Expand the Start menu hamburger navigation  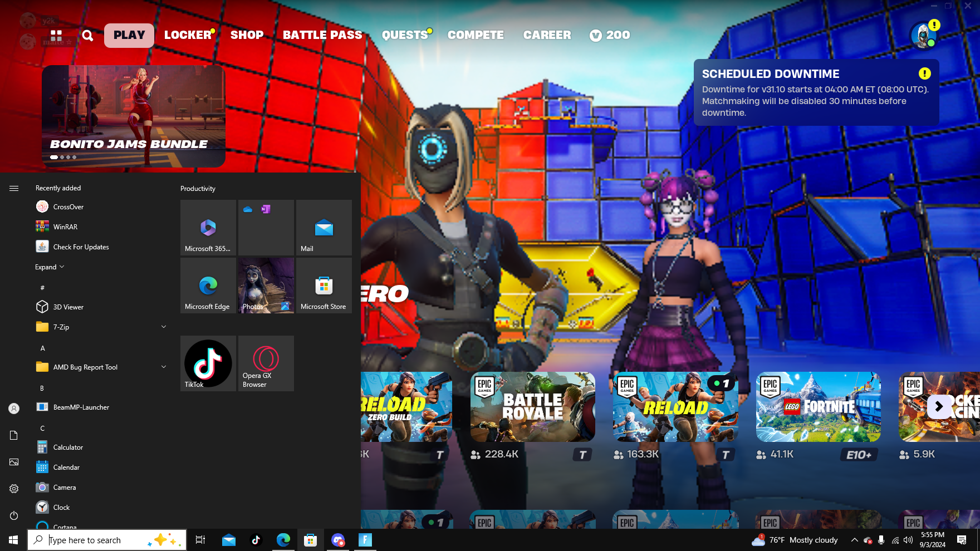pyautogui.click(x=14, y=188)
